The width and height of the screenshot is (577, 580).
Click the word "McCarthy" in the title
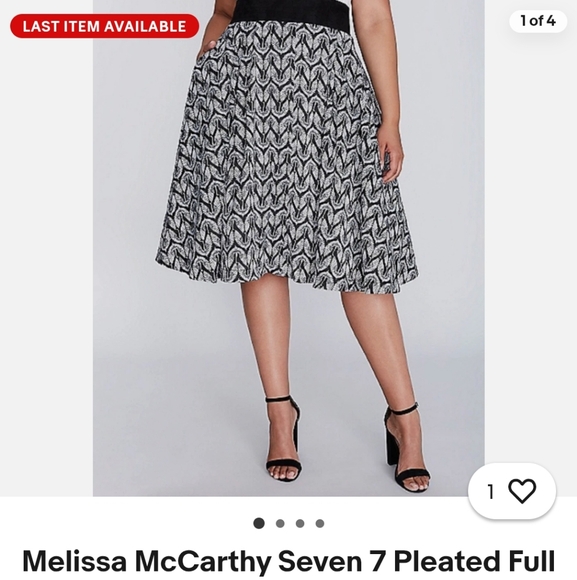click(x=203, y=562)
